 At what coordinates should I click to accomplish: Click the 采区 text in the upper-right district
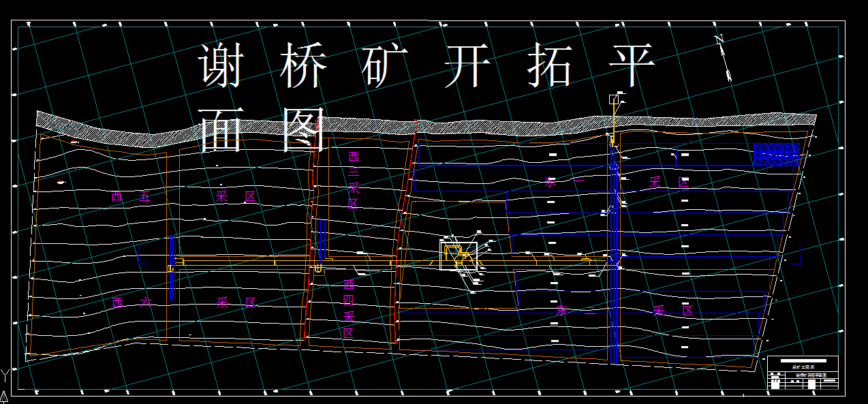(x=669, y=182)
